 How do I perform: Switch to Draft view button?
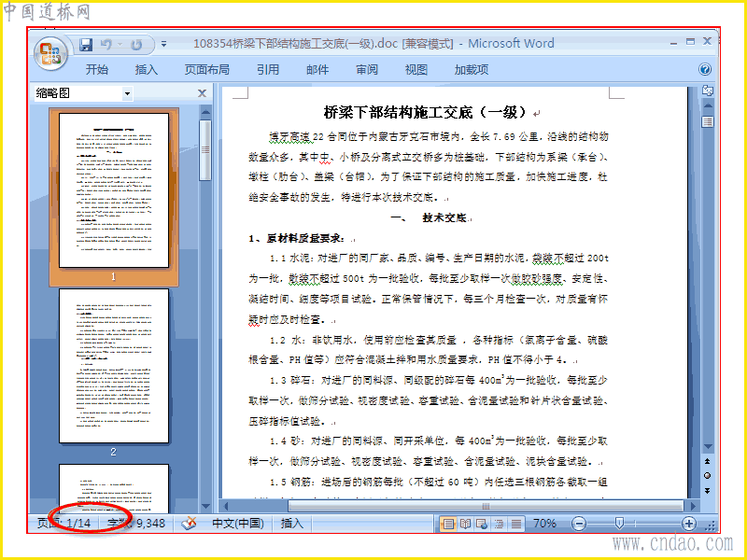tap(516, 524)
